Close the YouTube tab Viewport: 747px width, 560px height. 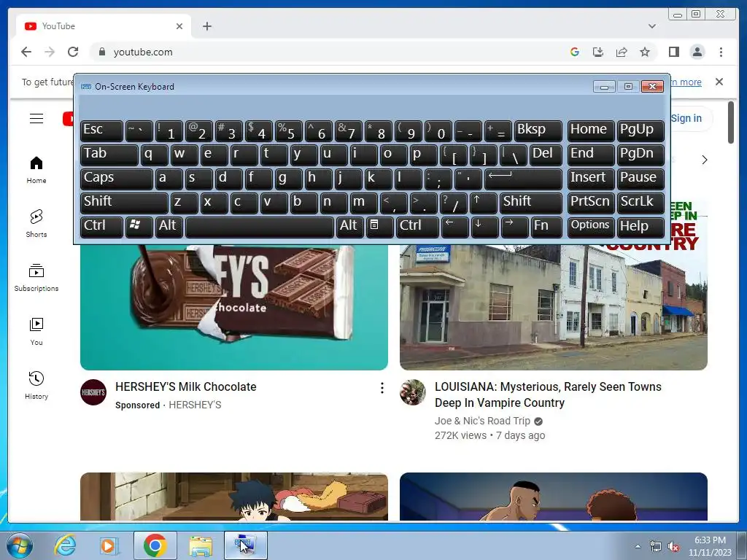[179, 26]
